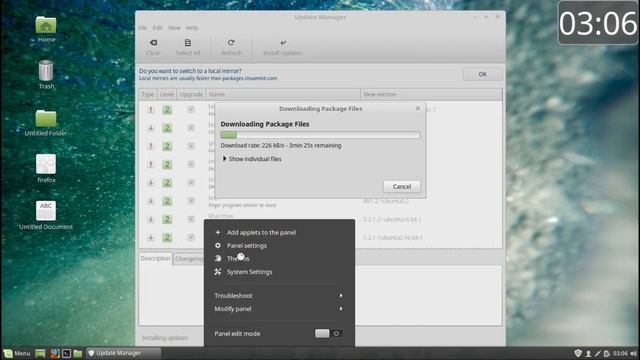Sort by the Type column header
The image size is (640, 360).
(147, 94)
